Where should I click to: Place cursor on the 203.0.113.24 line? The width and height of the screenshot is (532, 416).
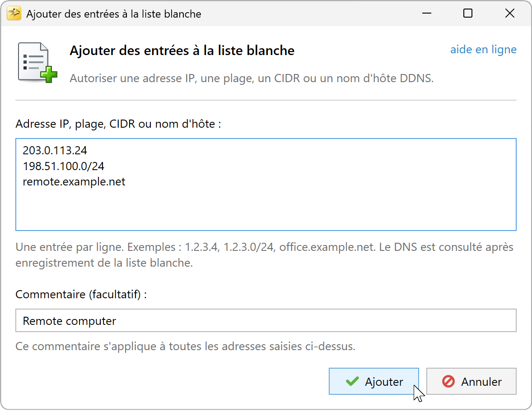point(55,150)
